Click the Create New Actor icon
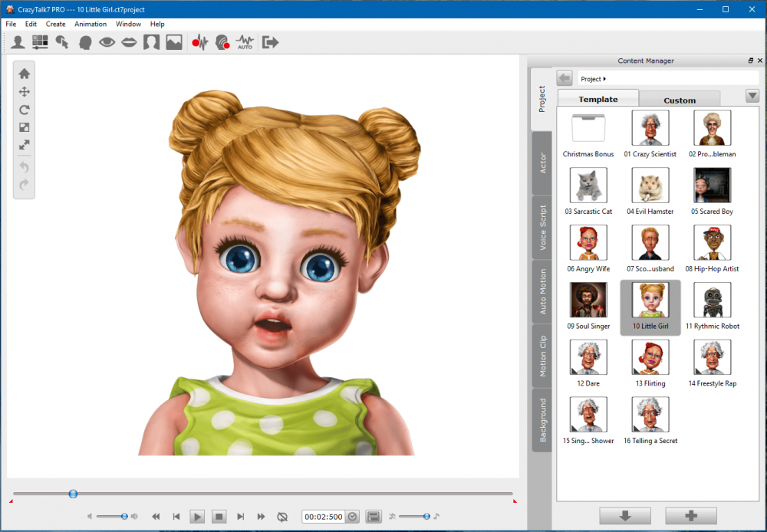Image resolution: width=767 pixels, height=532 pixels. (18, 43)
